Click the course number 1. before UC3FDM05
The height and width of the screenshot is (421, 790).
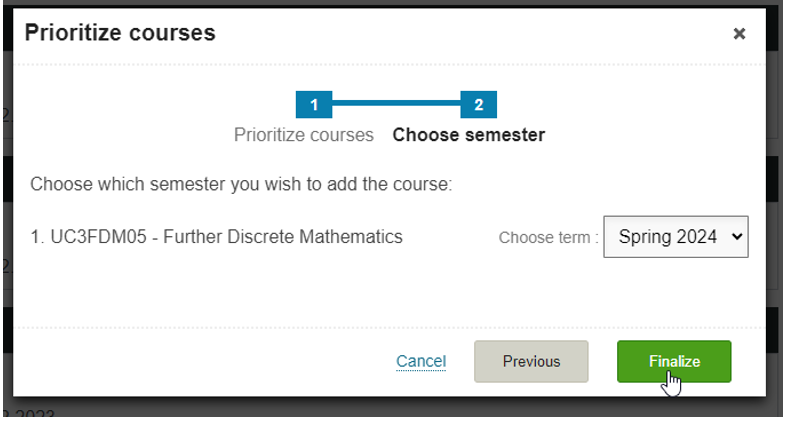tap(38, 237)
